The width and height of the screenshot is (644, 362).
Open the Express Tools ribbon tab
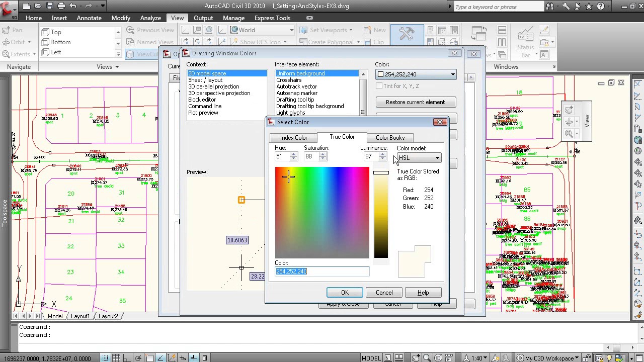pyautogui.click(x=272, y=18)
